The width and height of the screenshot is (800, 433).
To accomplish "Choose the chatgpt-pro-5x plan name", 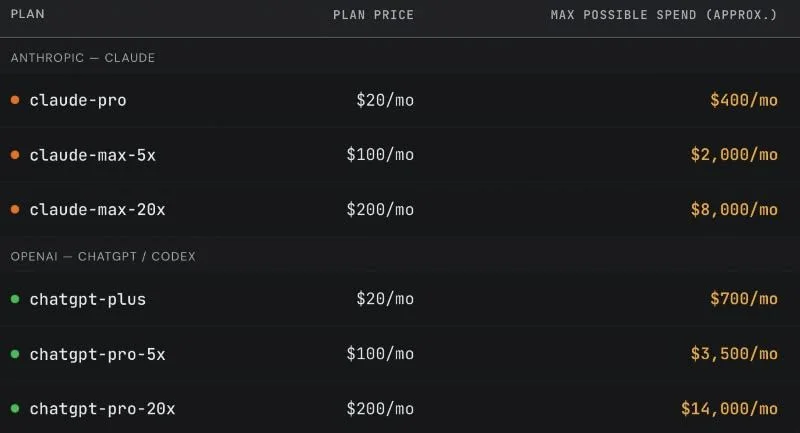I will (x=97, y=354).
